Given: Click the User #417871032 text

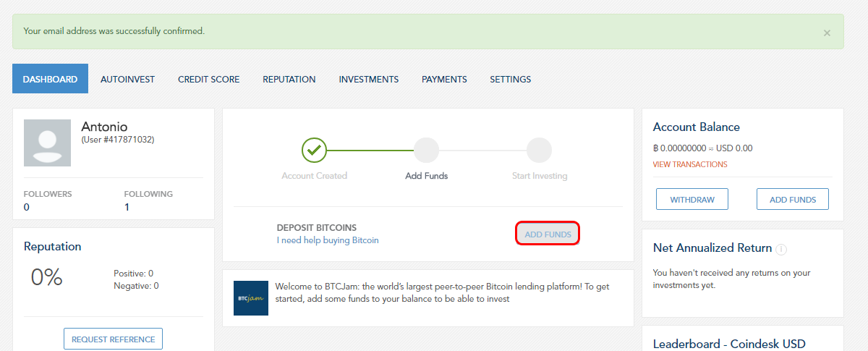Looking at the screenshot, I should coord(118,140).
